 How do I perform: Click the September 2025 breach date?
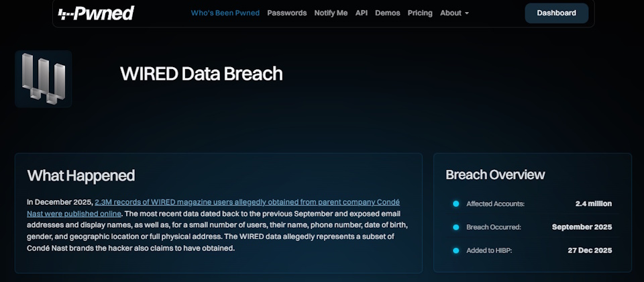[x=582, y=227]
